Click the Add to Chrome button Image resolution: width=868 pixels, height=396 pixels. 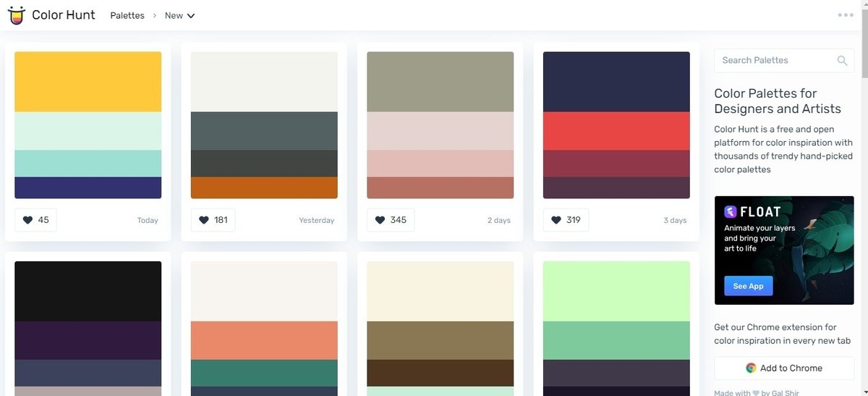tap(785, 368)
